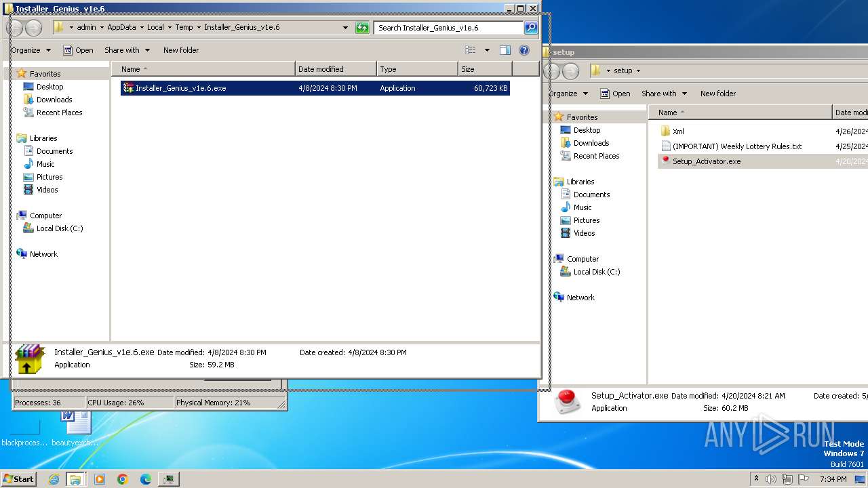Click admin in the address breadcrumb
The width and height of the screenshot is (868, 488).
click(x=86, y=28)
